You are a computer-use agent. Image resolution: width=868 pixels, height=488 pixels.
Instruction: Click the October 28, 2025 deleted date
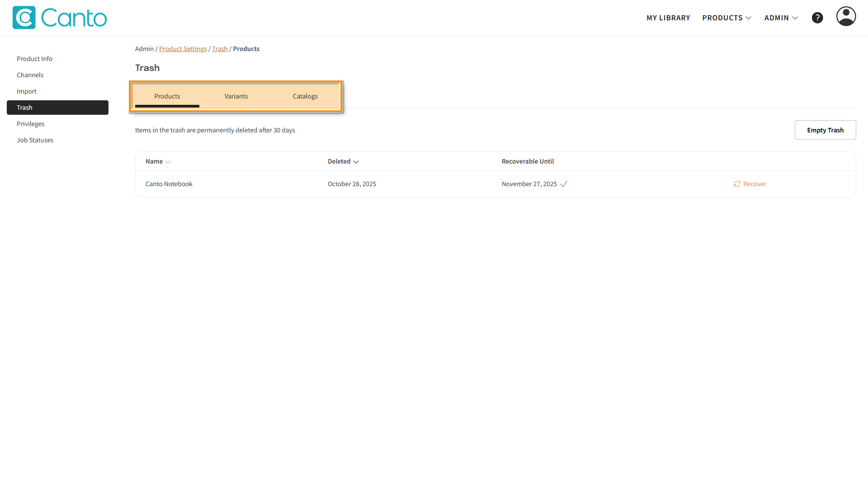tap(352, 184)
